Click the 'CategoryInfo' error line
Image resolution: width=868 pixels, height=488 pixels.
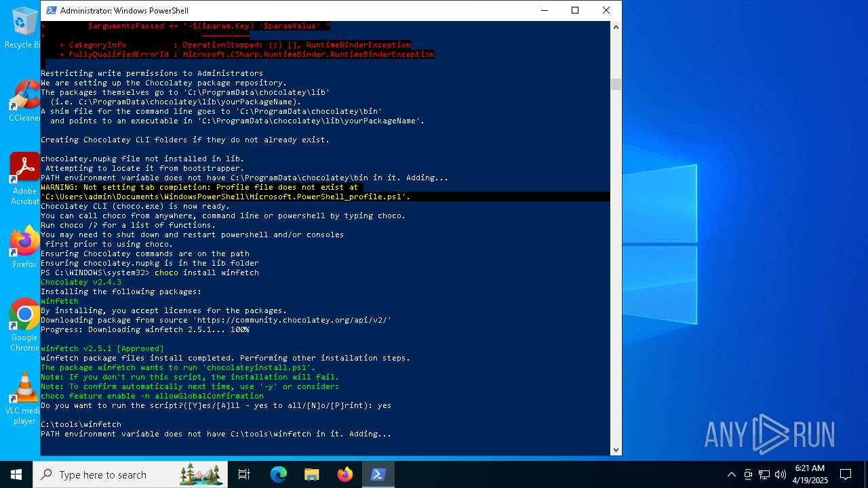click(x=235, y=45)
